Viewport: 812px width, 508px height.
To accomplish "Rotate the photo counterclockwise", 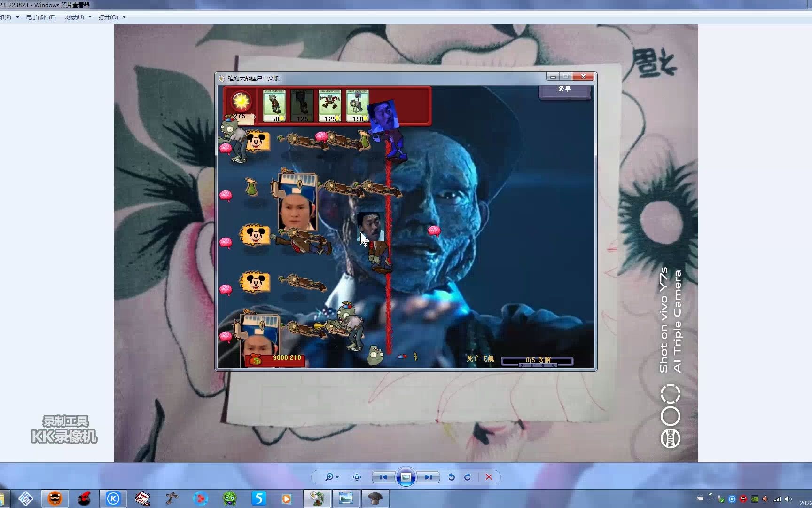I will click(x=452, y=477).
